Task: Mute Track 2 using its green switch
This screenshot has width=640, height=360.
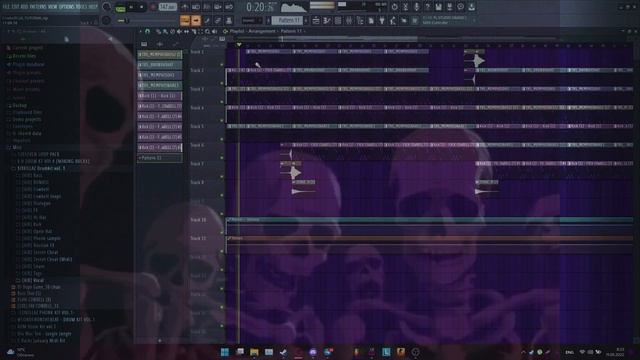Action: coord(222,83)
